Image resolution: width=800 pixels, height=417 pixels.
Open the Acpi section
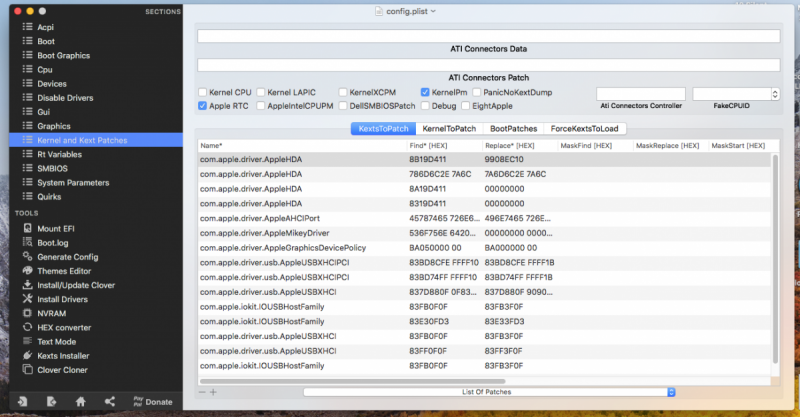coord(45,27)
